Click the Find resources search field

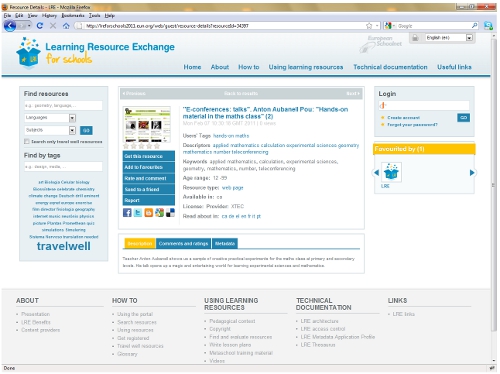pos(63,105)
